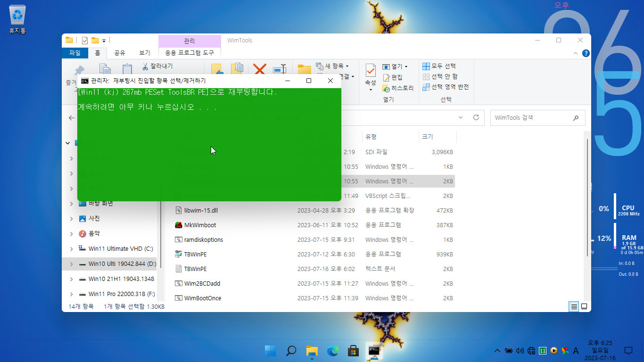Click the red Delete X ribbon icon
644x362 pixels.
click(x=260, y=69)
